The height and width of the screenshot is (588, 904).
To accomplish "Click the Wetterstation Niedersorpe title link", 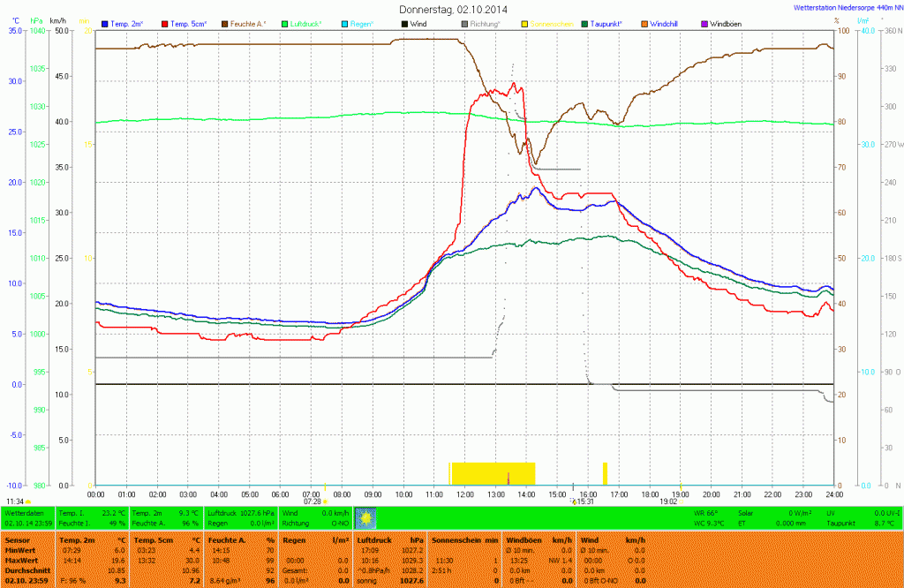I will (x=847, y=7).
